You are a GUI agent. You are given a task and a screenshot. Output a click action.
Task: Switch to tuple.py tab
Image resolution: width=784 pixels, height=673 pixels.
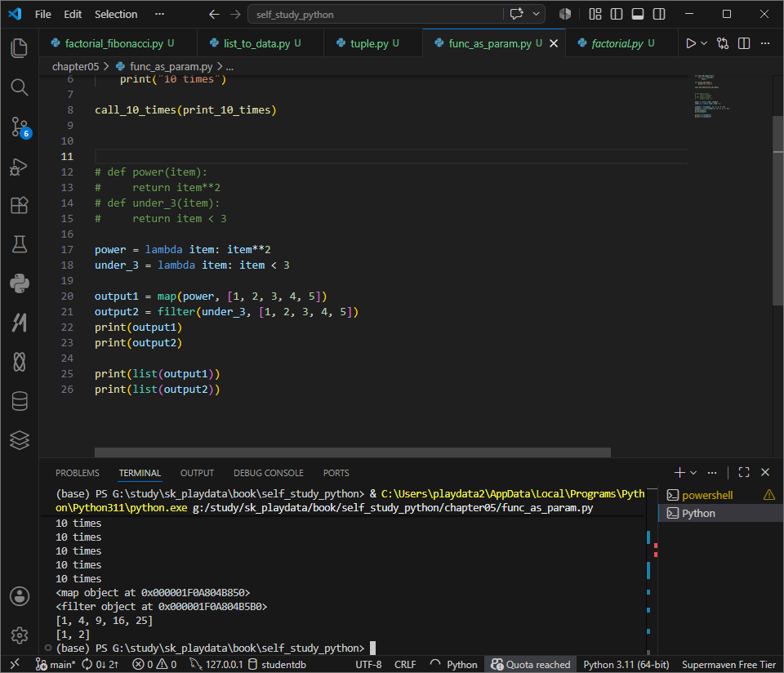(x=373, y=43)
